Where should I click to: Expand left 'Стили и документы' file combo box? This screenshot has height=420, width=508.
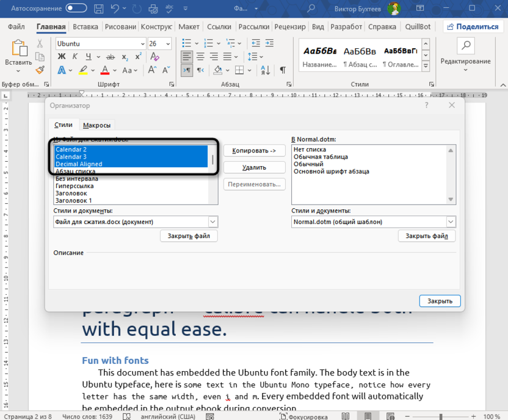click(212, 222)
